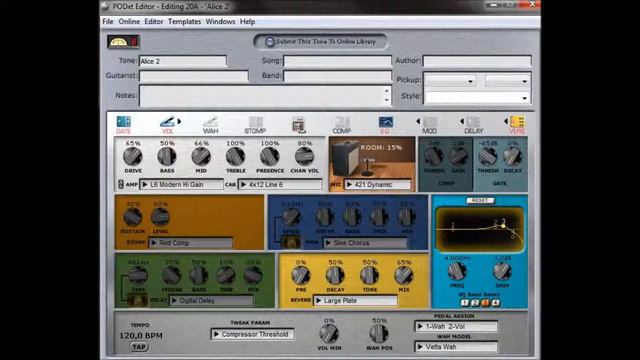This screenshot has height=360, width=640.
Task: Select EQ band 2
Action: 475,303
